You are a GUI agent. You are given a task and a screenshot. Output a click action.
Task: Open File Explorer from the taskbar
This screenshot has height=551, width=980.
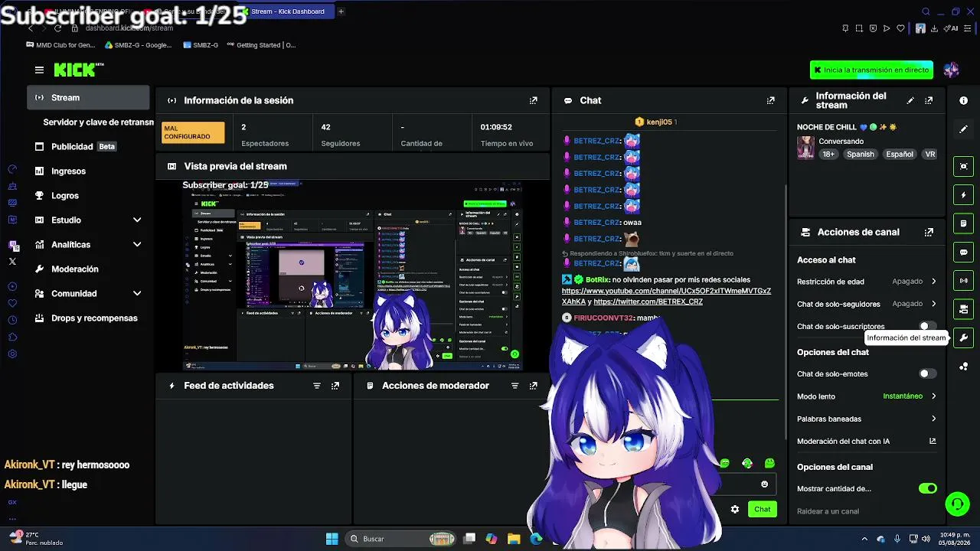[x=514, y=539]
